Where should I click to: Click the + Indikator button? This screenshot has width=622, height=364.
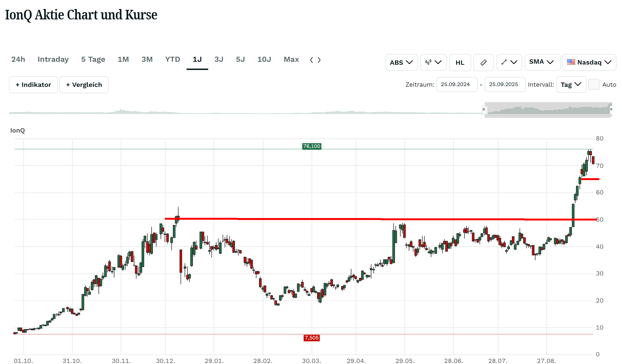(33, 85)
